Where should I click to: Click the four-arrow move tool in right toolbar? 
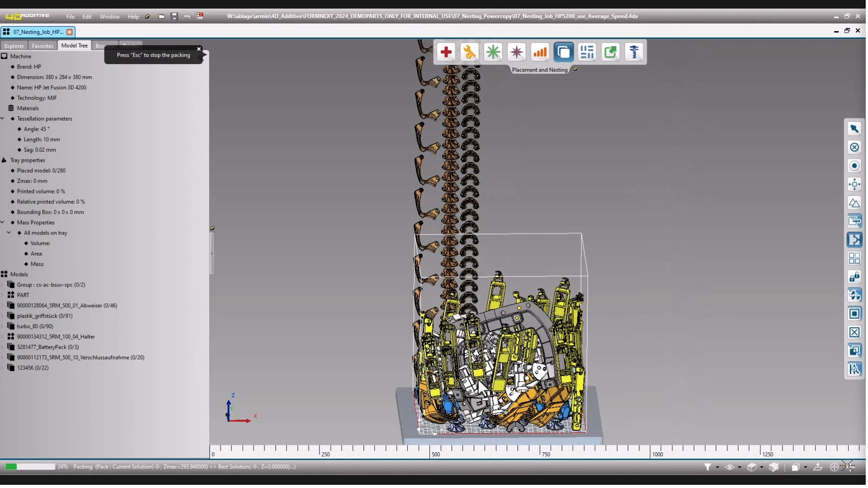[x=854, y=184]
